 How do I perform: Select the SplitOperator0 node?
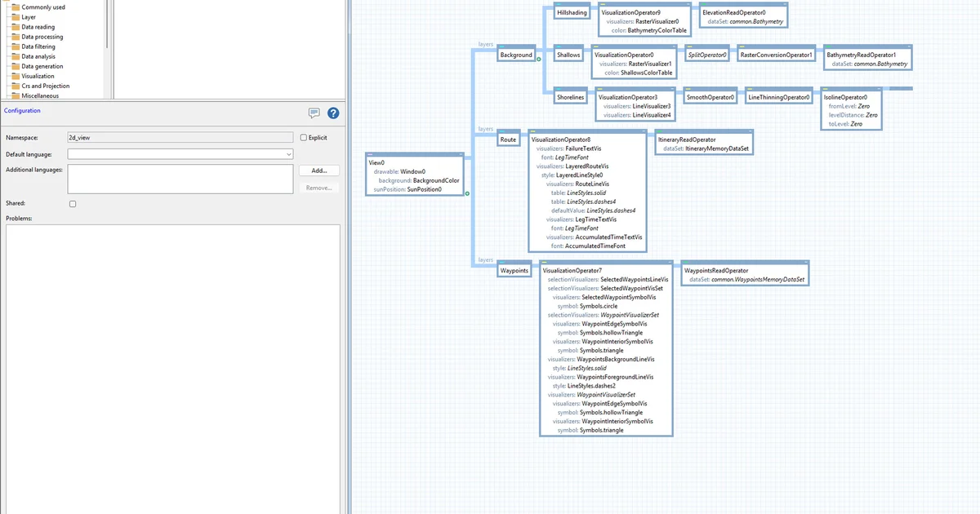[x=708, y=55]
